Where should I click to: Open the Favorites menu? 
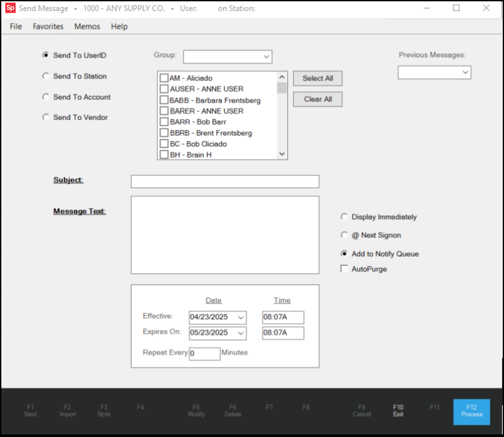[x=48, y=27]
